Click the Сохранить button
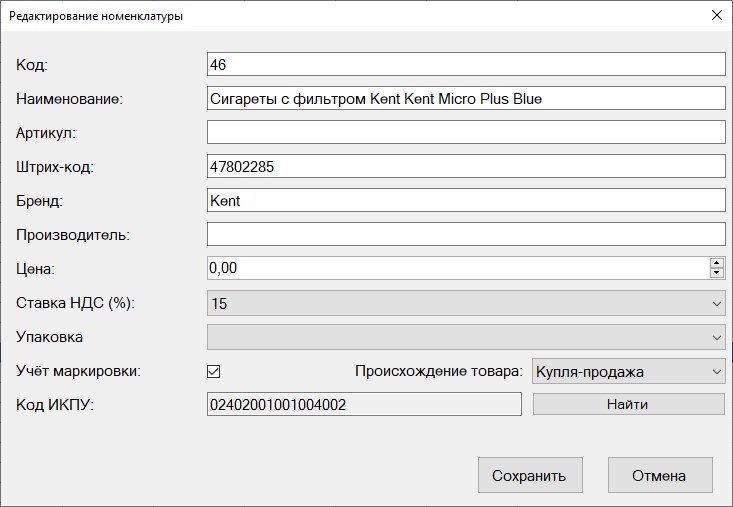The image size is (733, 507). click(529, 476)
